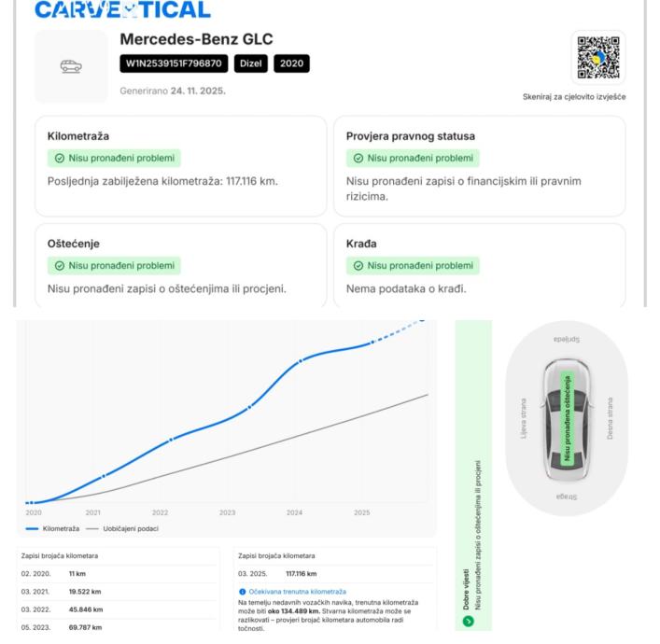The height and width of the screenshot is (644, 660).
Task: Click the carVertical logo
Action: coord(122,10)
